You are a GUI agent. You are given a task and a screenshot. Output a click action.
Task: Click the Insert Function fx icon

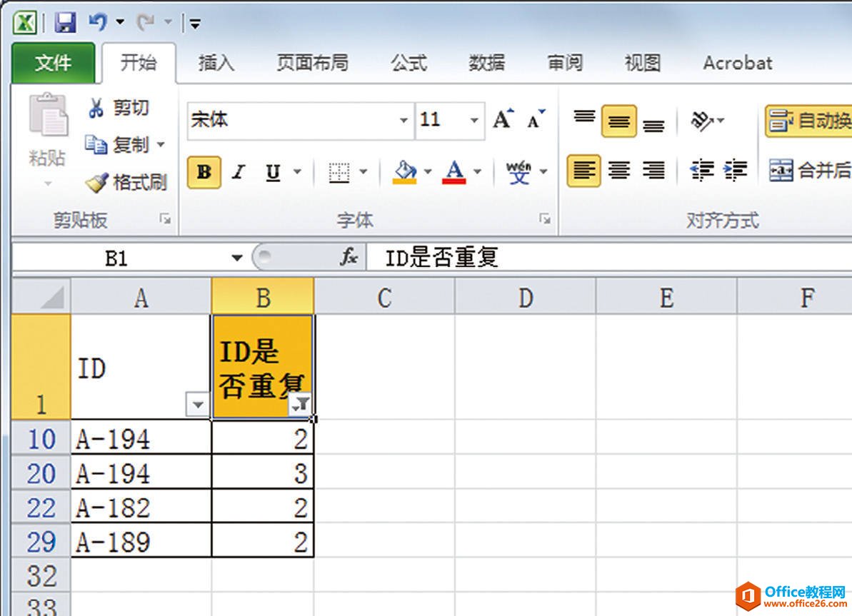click(x=349, y=258)
